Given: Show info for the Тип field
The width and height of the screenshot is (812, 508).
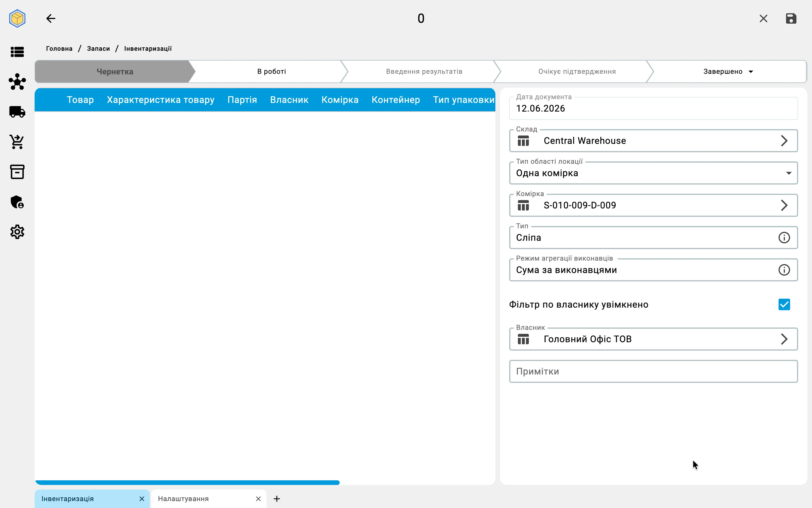Looking at the screenshot, I should coord(784,238).
